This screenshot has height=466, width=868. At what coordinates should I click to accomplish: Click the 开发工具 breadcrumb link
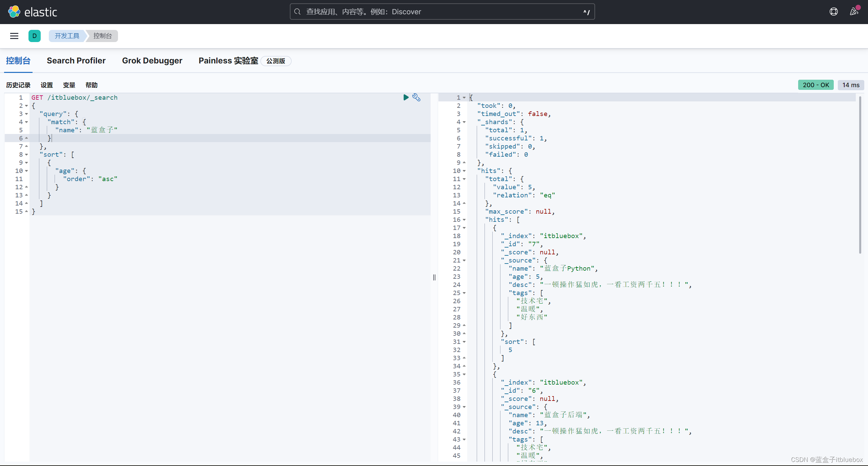click(x=67, y=36)
